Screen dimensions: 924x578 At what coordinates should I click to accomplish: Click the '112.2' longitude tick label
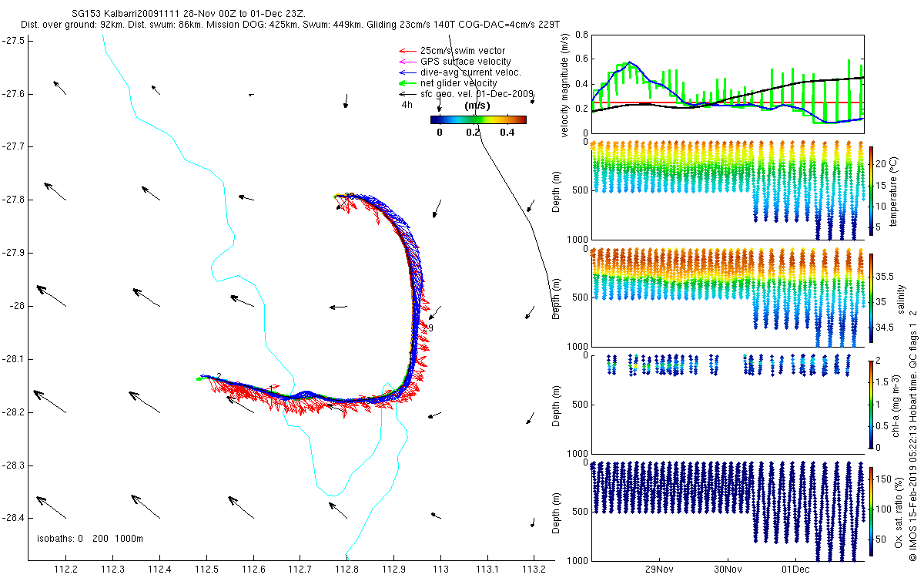click(x=66, y=570)
